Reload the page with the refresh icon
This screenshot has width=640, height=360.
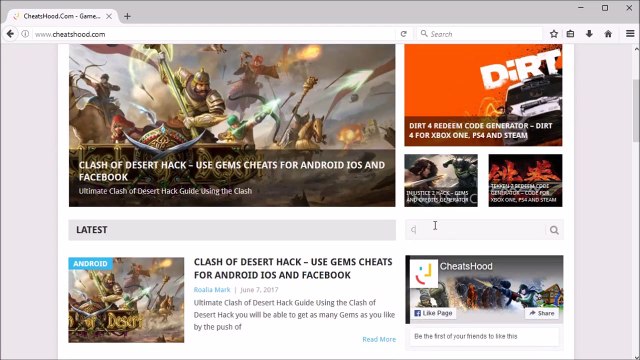click(x=404, y=34)
